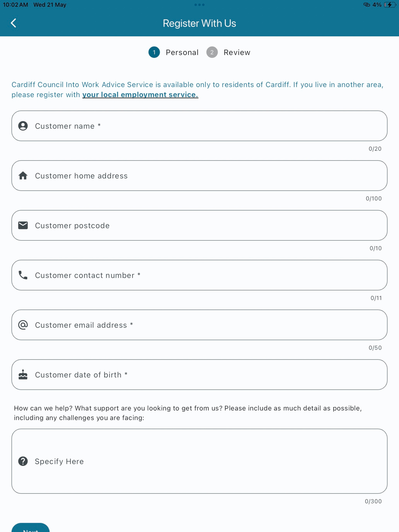Open the Customer date of birth field
This screenshot has height=532, width=399.
click(x=199, y=374)
